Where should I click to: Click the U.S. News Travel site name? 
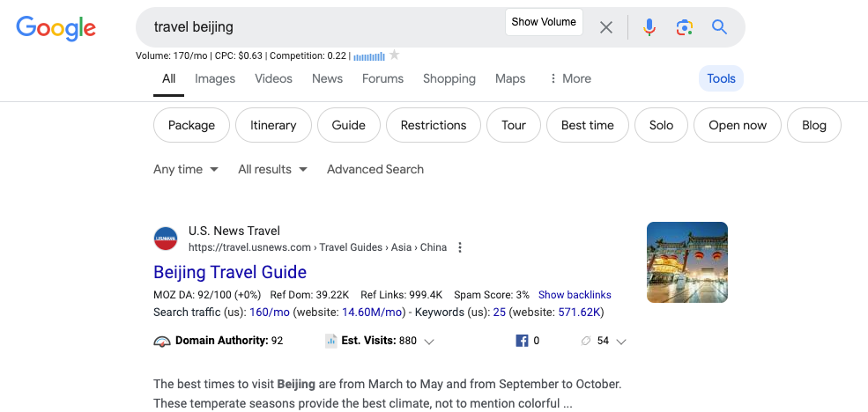point(234,231)
